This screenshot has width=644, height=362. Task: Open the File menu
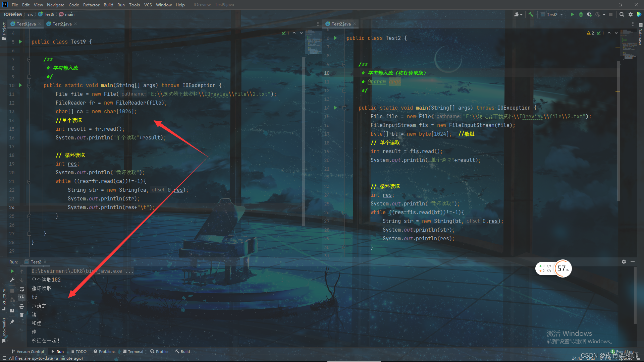(15, 5)
